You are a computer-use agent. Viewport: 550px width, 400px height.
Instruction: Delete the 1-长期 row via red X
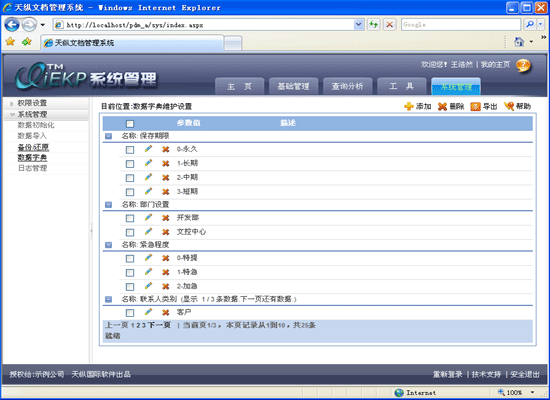click(166, 164)
